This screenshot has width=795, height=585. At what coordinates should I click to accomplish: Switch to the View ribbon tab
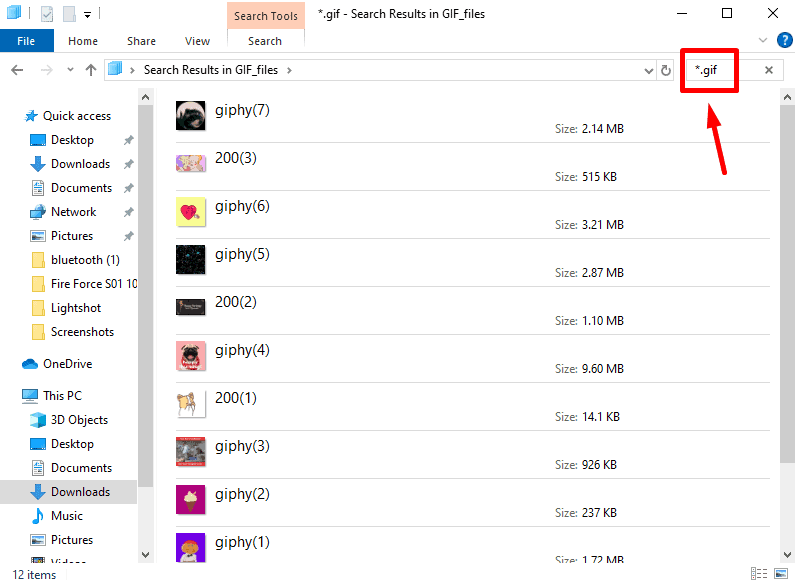click(197, 41)
